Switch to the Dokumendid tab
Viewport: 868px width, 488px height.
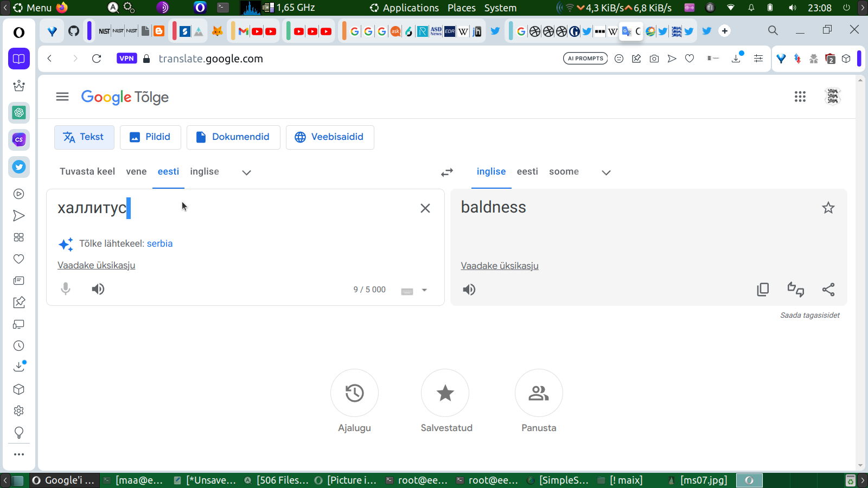tap(233, 137)
